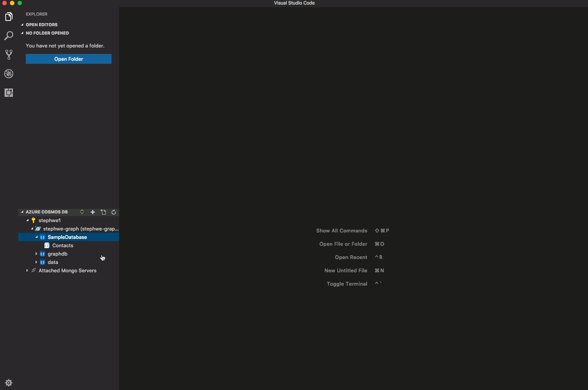Click the EXPLORER title text
Screen dimensions: 588x390
click(x=36, y=14)
